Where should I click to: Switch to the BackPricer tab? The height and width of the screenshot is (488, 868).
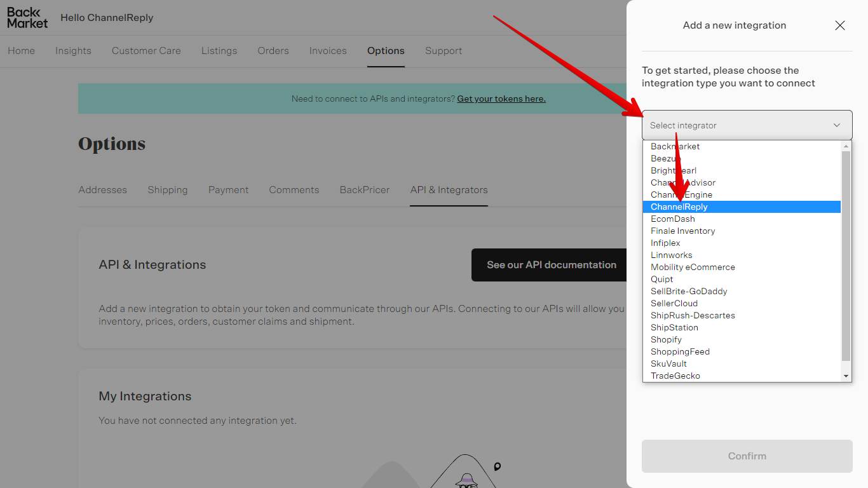click(x=365, y=190)
